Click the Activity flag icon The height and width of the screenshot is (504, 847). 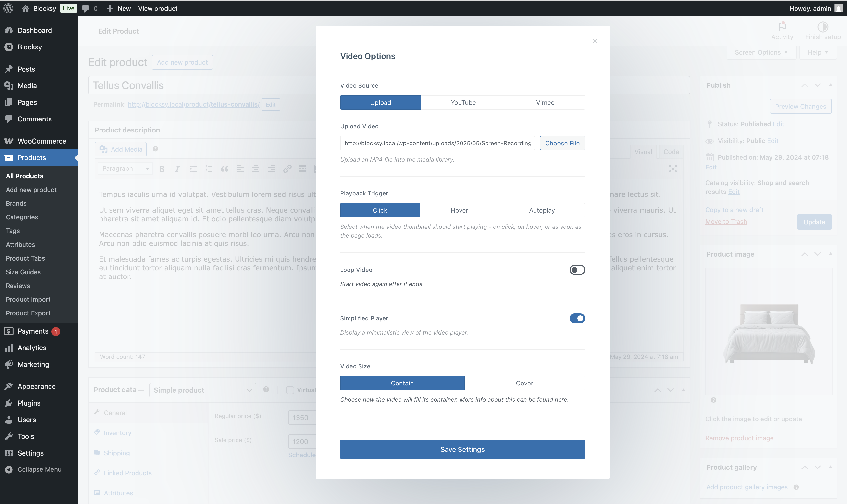pyautogui.click(x=782, y=26)
